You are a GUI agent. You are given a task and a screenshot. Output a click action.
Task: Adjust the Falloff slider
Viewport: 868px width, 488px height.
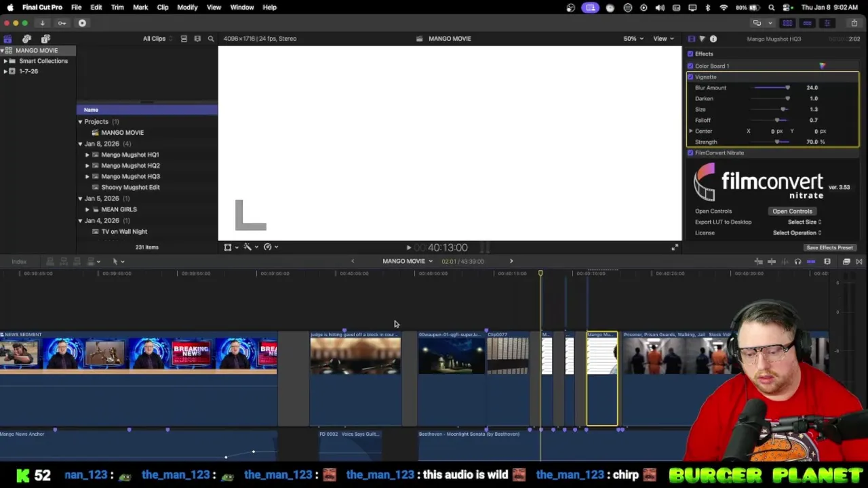[x=772, y=120]
